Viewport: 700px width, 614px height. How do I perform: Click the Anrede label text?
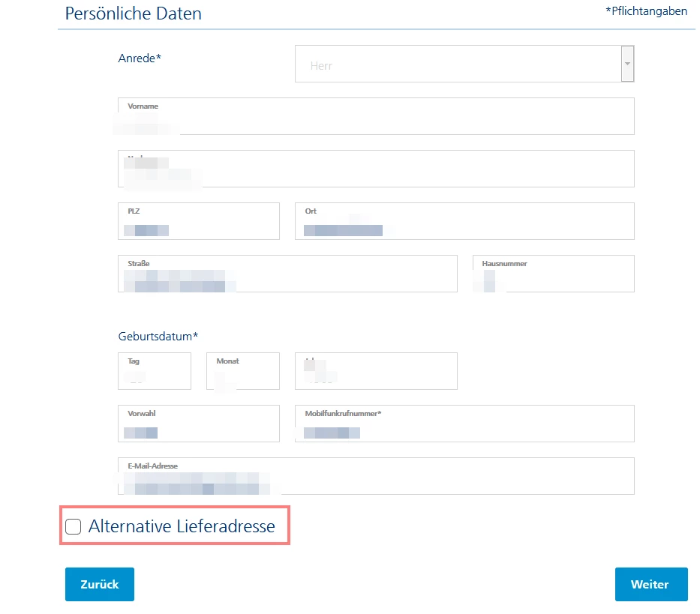pos(140,58)
